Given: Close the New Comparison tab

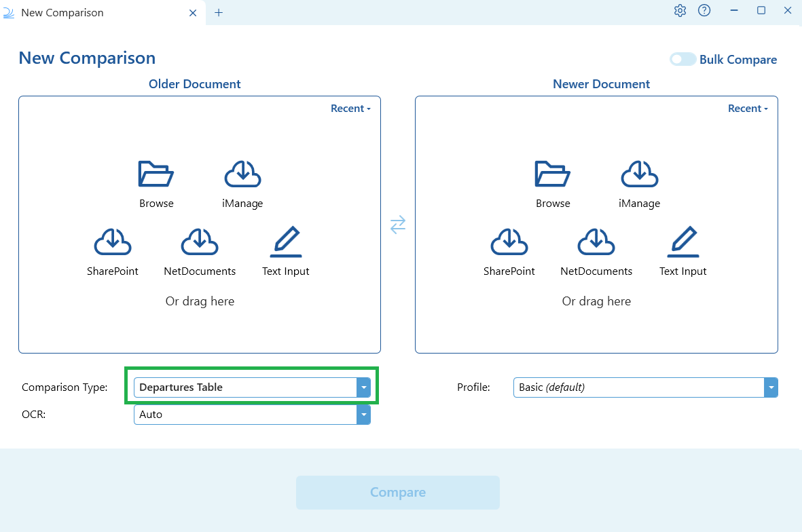Looking at the screenshot, I should (x=193, y=13).
